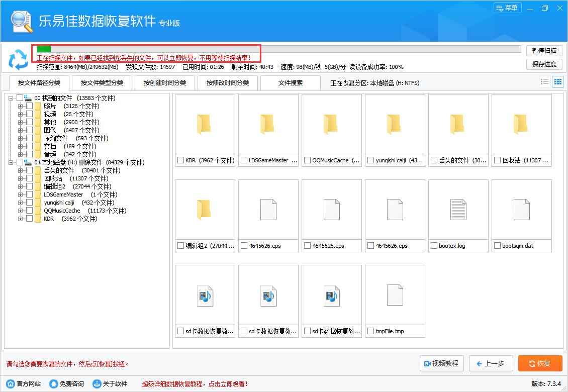Viewport: 568px width, 392px height.
Task: Click the bootex.log file icon
Action: point(458,210)
